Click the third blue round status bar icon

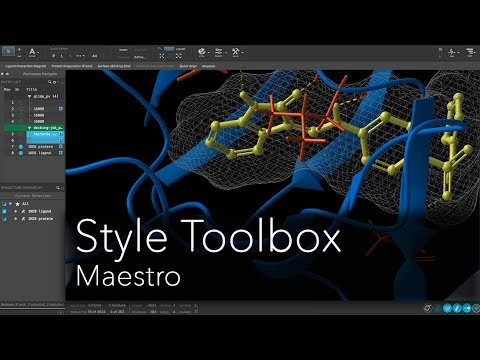pyautogui.click(x=467, y=308)
